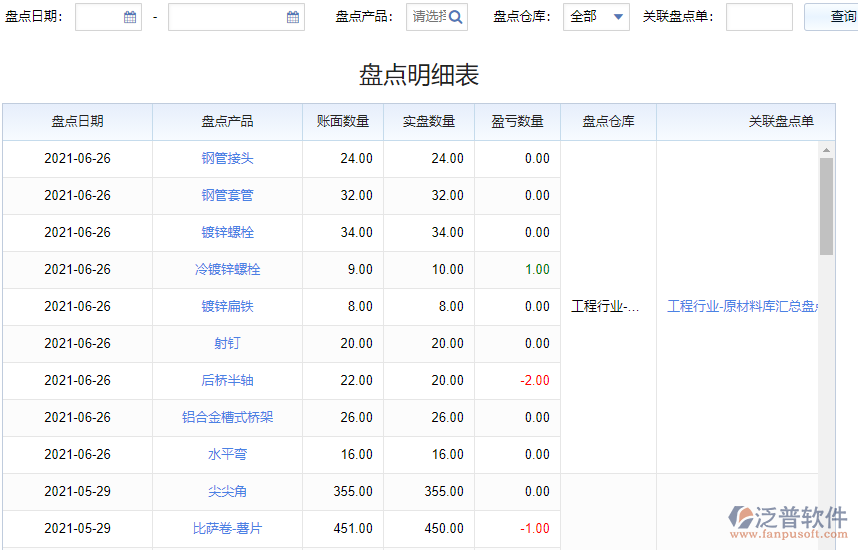Open the 尖尖角 product link
Image resolution: width=858 pixels, height=550 pixels.
[227, 491]
